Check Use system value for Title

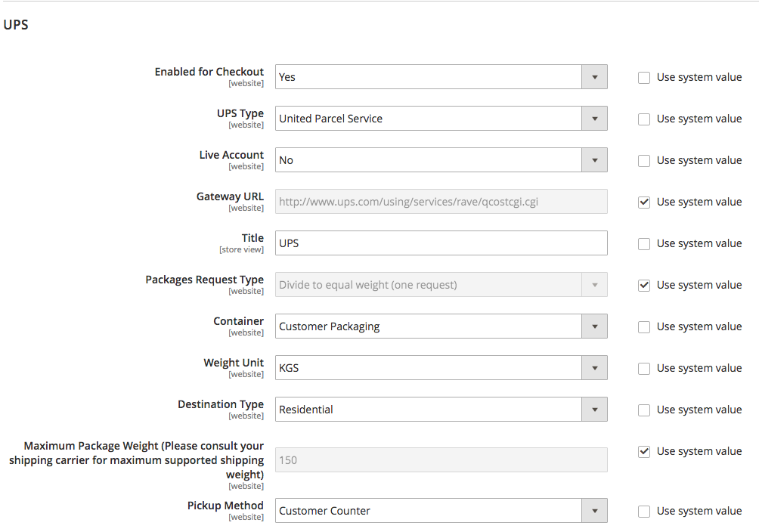[643, 243]
